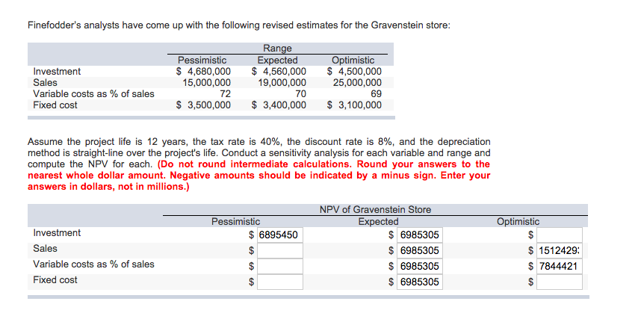The image size is (644, 319).
Task: Click the Fixed cost label in the estimates table
Action: pyautogui.click(x=55, y=105)
